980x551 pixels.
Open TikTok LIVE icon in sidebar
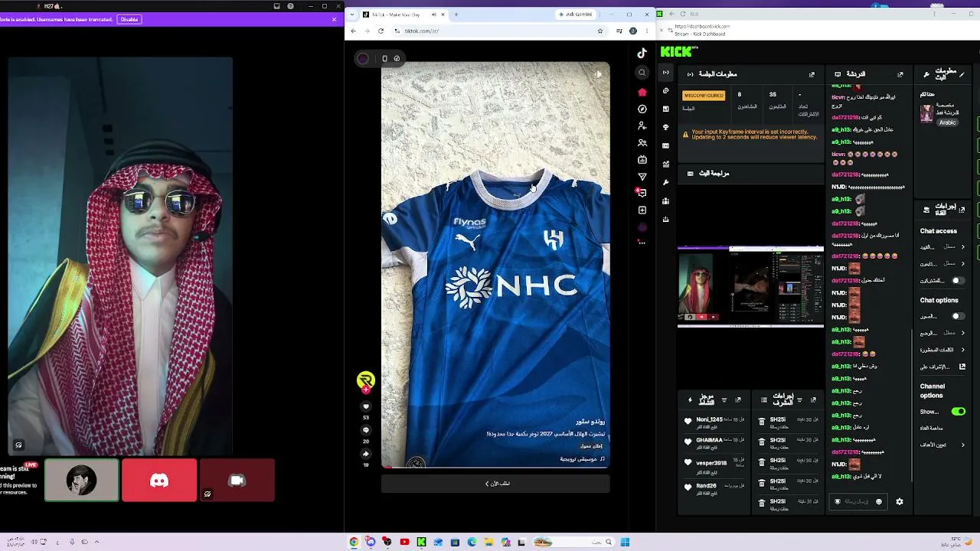point(642,160)
